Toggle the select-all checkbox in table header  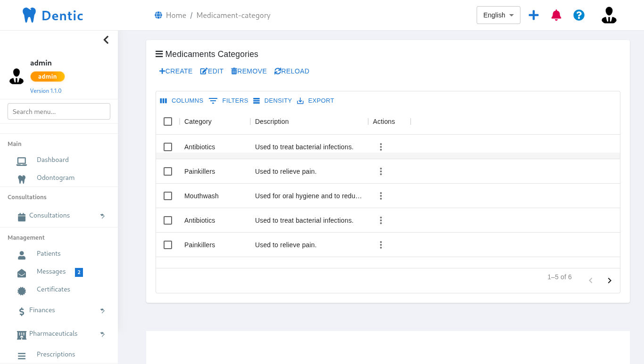coord(168,121)
